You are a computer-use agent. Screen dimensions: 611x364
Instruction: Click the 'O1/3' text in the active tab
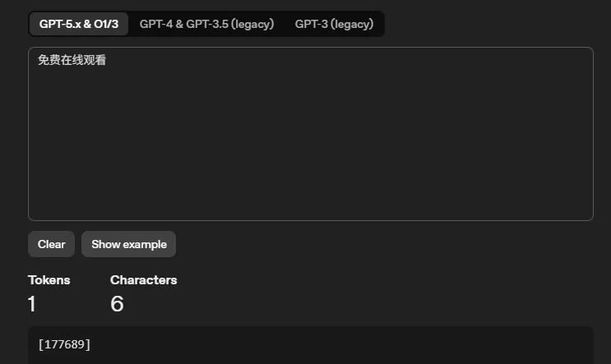click(104, 24)
